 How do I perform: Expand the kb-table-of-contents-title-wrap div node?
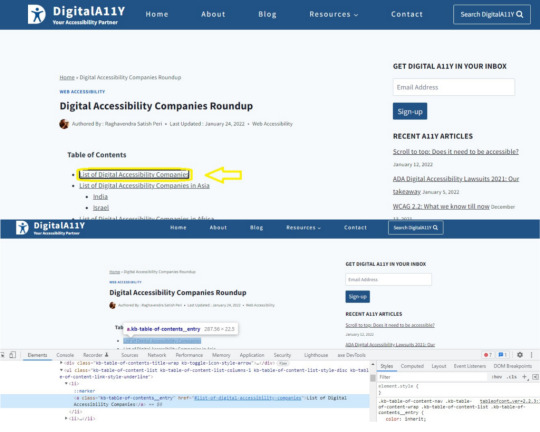pyautogui.click(x=61, y=363)
